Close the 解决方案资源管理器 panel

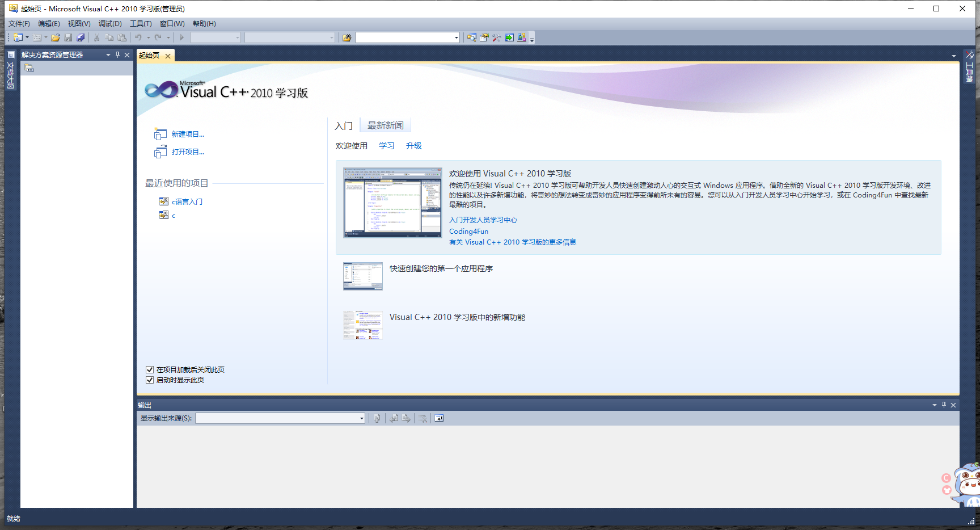click(x=127, y=55)
